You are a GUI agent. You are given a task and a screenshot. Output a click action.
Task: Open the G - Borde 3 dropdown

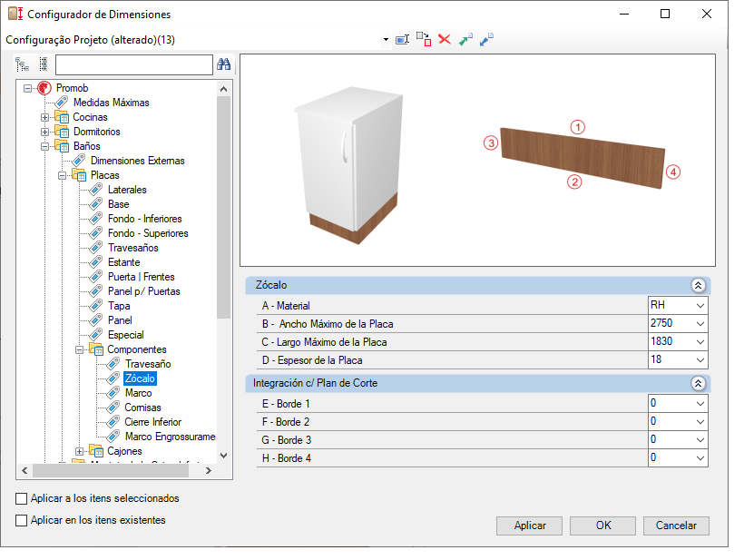[x=700, y=440]
